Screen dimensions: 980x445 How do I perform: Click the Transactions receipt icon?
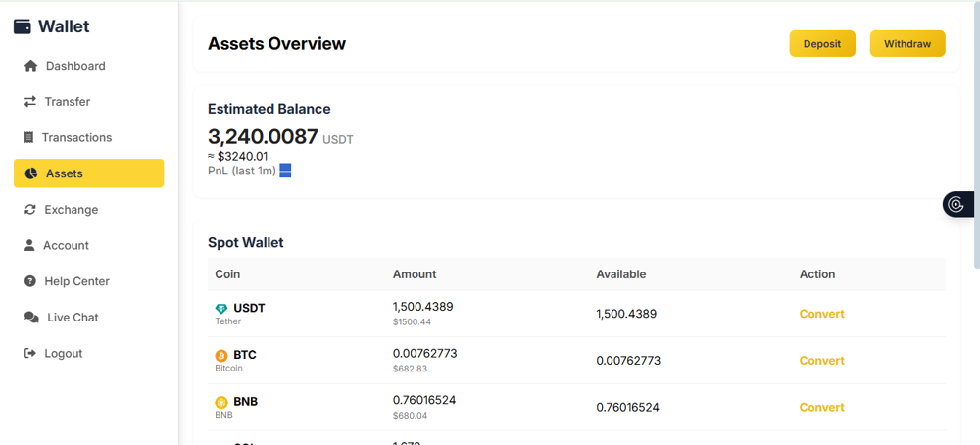[x=28, y=137]
